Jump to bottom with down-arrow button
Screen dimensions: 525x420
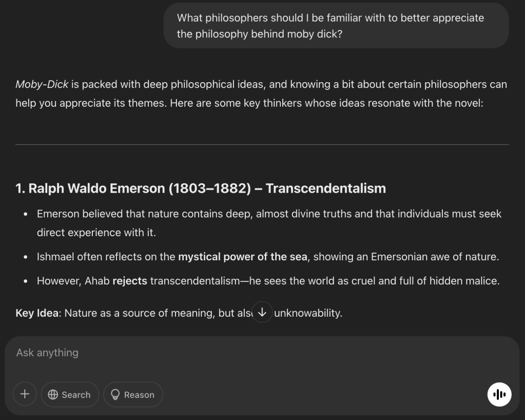tap(262, 312)
